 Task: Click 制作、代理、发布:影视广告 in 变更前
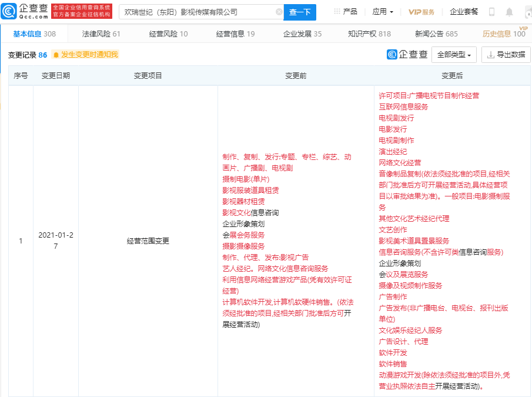265,258
